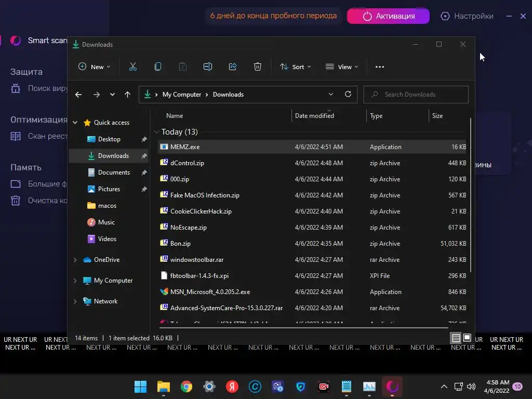Click My Computer in the address breadcrumb
The image size is (532, 399).
(182, 95)
